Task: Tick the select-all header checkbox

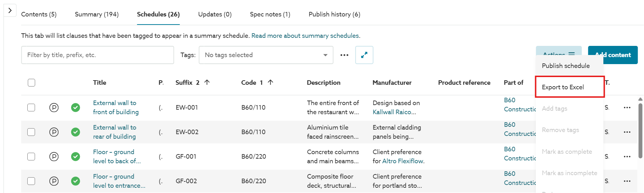Action: pyautogui.click(x=32, y=83)
